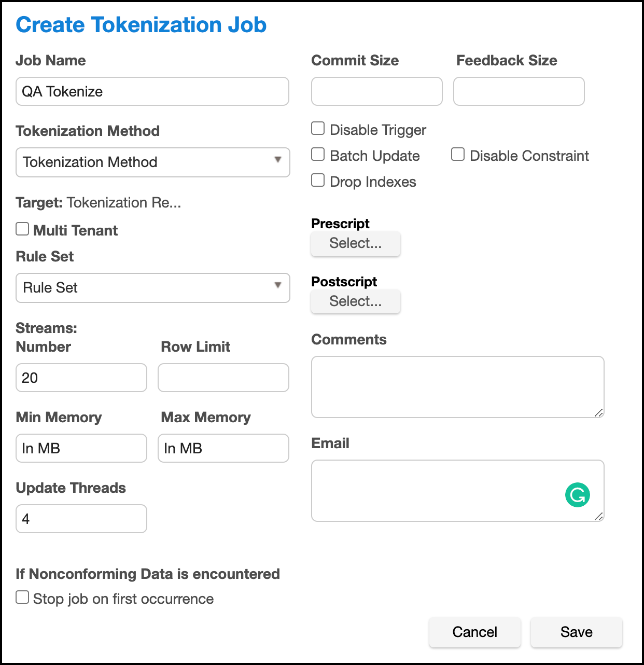Click the Comments text area
644x665 pixels.
[x=457, y=387]
